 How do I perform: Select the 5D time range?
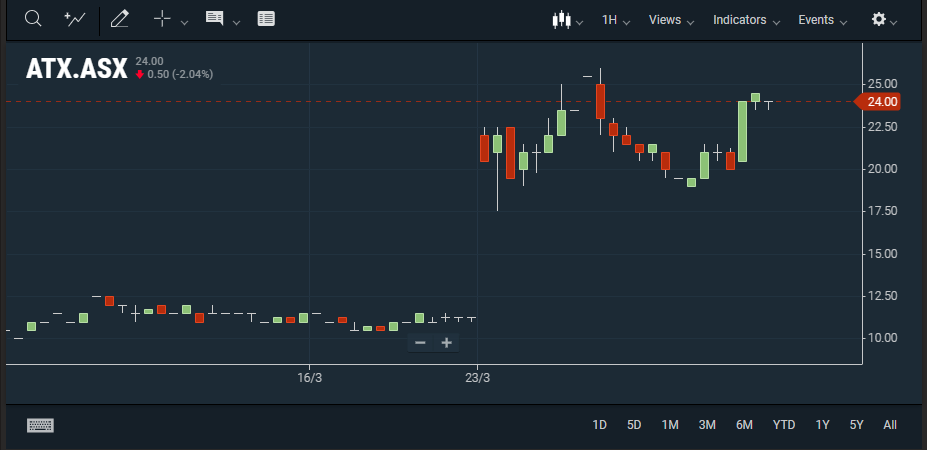click(x=634, y=425)
